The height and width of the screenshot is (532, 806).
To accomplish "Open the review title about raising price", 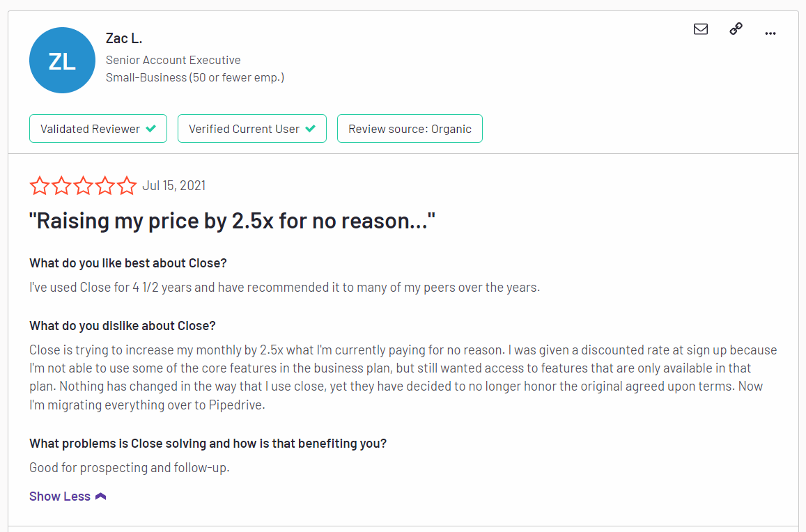I will [x=232, y=221].
